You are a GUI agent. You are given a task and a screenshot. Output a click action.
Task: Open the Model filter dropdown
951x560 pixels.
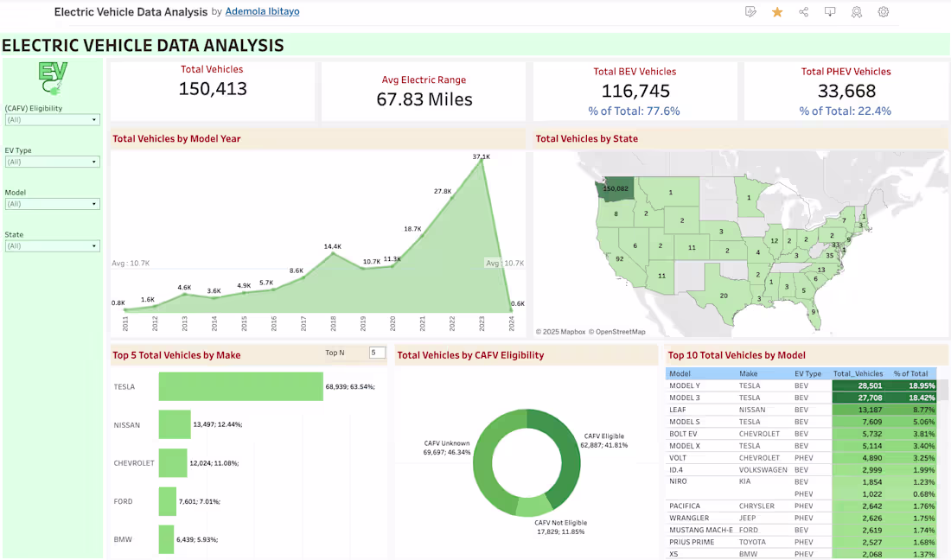pyautogui.click(x=52, y=204)
